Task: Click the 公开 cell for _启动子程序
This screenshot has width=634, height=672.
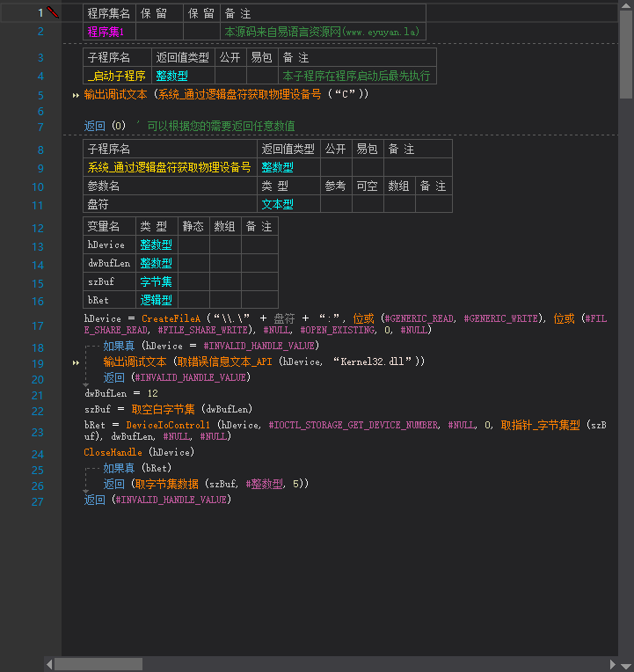Action: [x=230, y=76]
